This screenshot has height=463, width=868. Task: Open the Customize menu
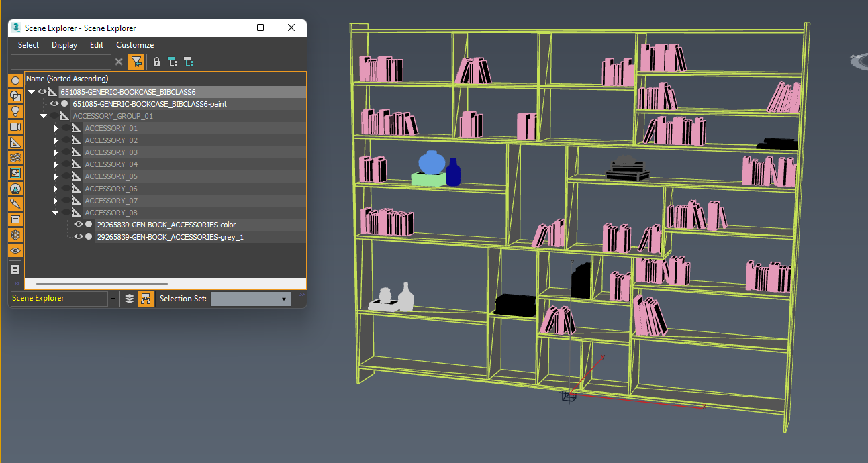coord(135,45)
